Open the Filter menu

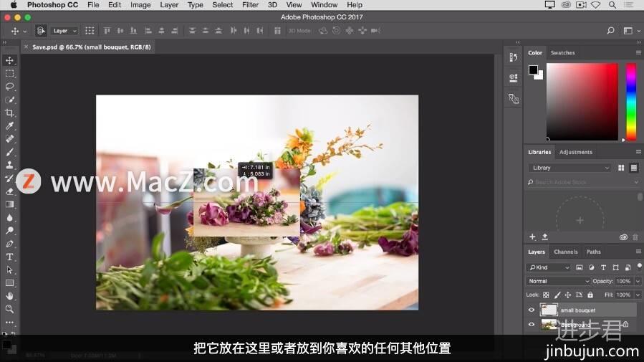click(x=250, y=5)
